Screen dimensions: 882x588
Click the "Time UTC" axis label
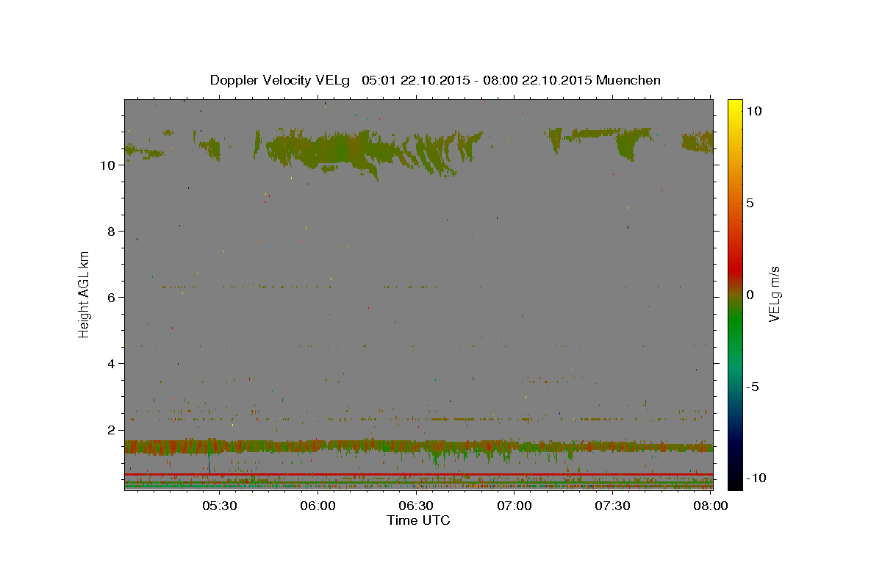[418, 520]
